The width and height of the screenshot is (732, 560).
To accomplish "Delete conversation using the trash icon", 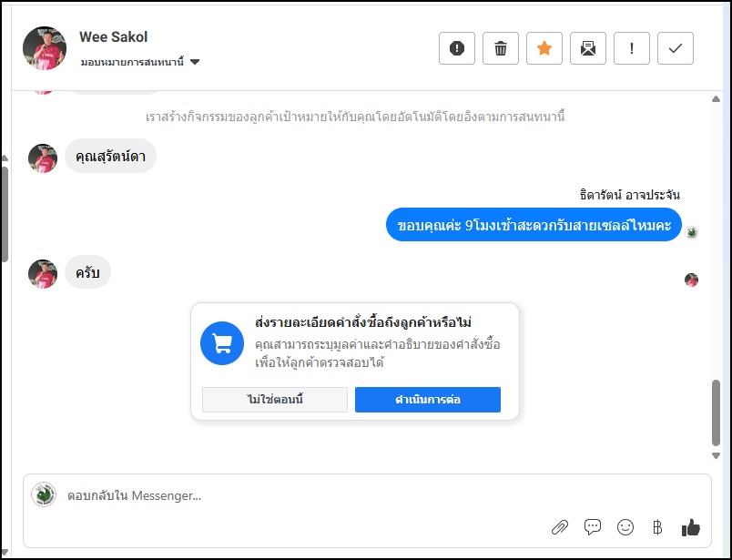I will [x=501, y=48].
